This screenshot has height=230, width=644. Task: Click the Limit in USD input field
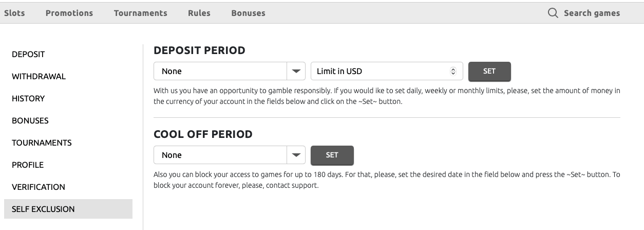click(x=380, y=72)
